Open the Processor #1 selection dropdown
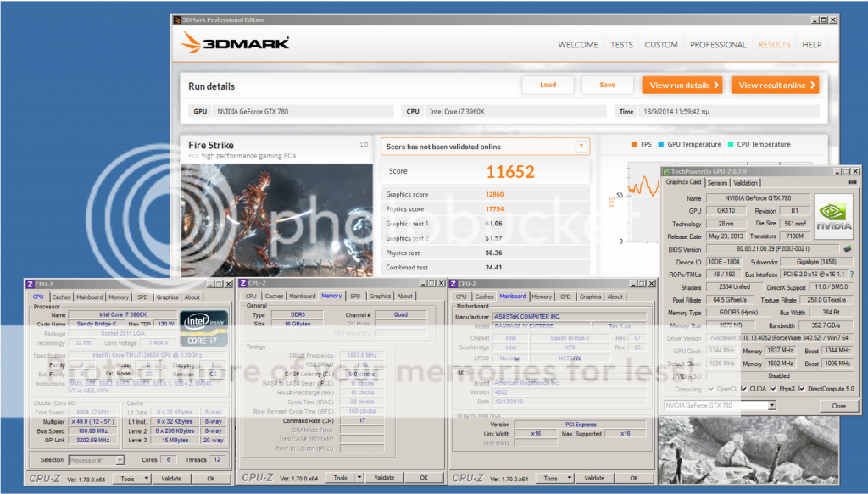Viewport: 868px width, 494px height. pos(120,460)
